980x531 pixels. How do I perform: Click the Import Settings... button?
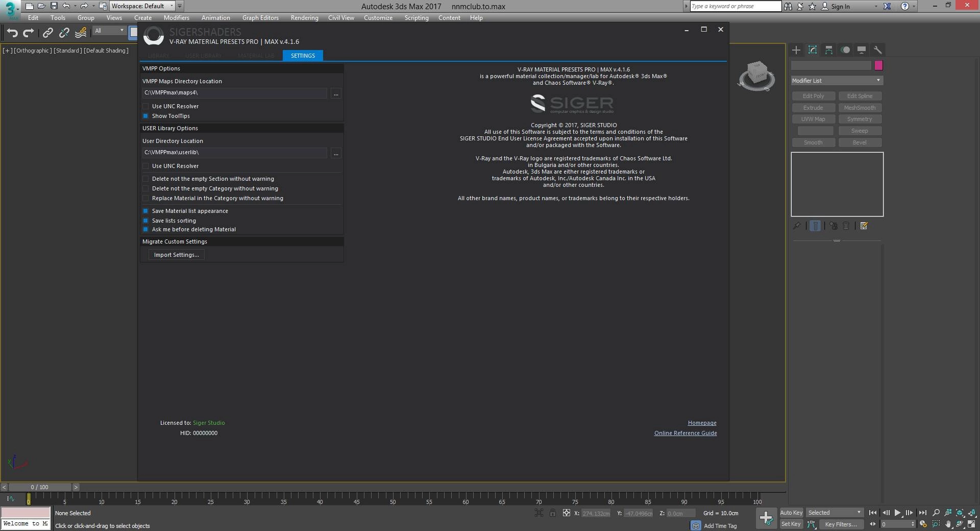pos(176,255)
